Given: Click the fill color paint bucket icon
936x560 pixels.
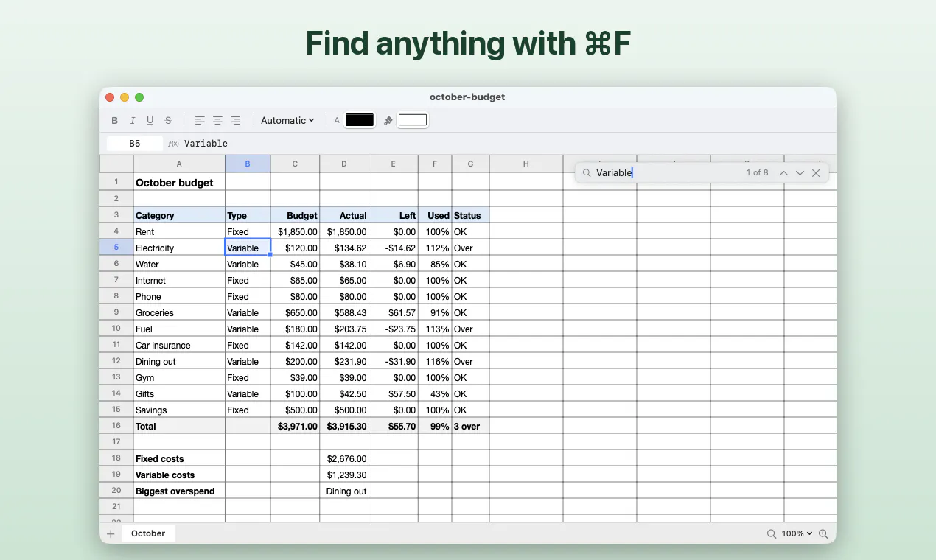Looking at the screenshot, I should [x=388, y=120].
